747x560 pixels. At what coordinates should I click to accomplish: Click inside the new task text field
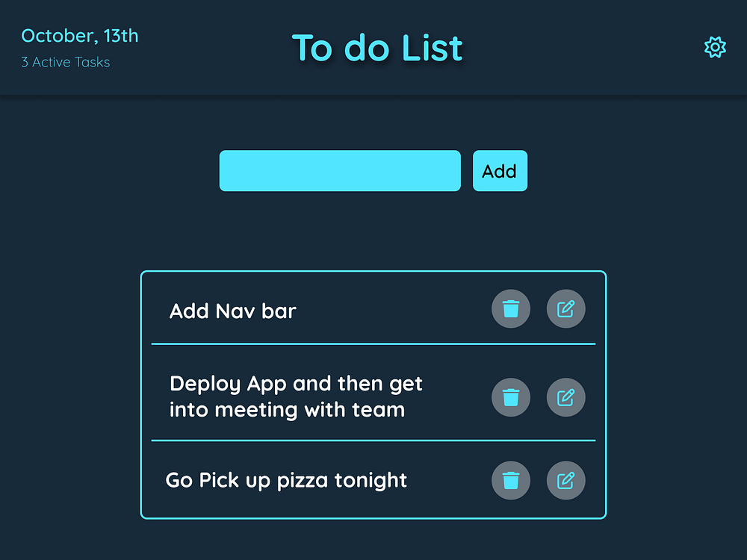click(340, 171)
